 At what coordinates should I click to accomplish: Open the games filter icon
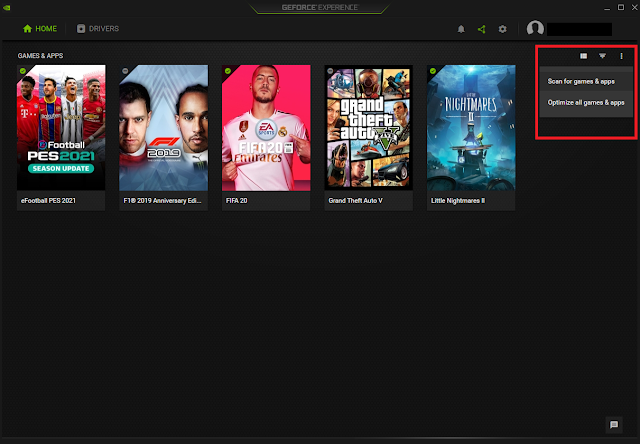tap(602, 56)
